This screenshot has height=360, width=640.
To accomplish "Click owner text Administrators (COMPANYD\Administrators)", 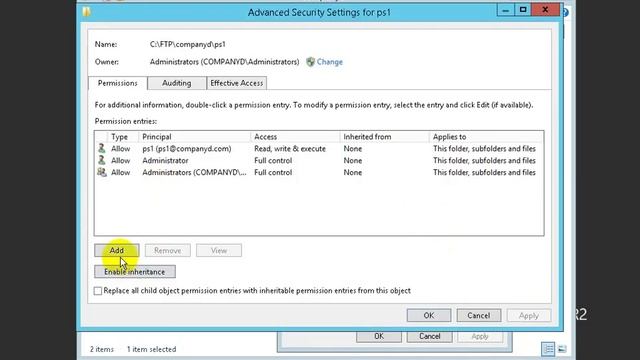I will [x=224, y=62].
